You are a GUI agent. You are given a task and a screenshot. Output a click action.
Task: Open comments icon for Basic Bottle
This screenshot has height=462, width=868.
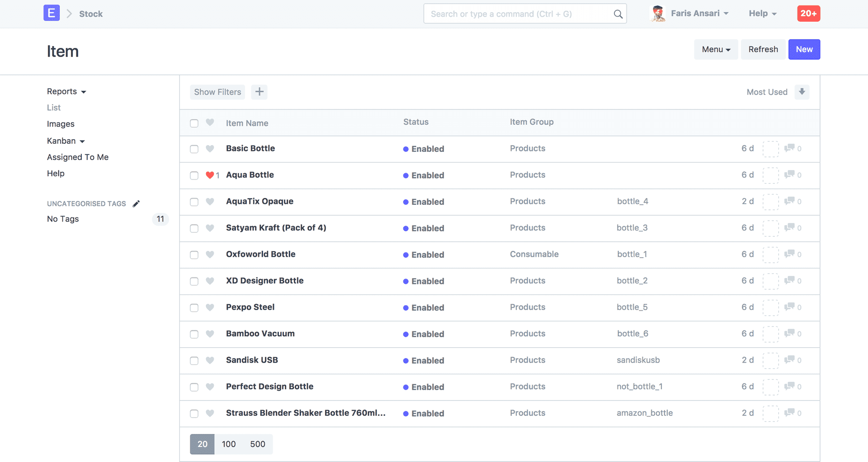(x=789, y=148)
